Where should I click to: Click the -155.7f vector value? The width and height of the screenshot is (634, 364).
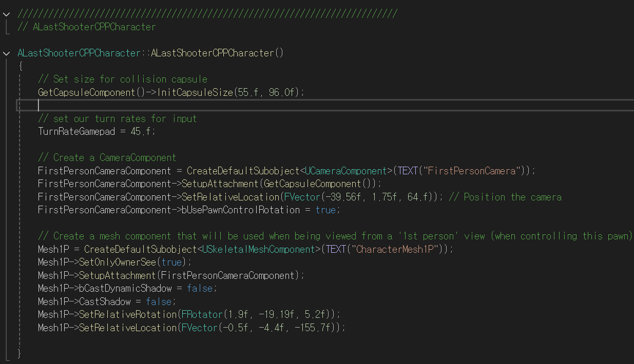[x=313, y=328]
